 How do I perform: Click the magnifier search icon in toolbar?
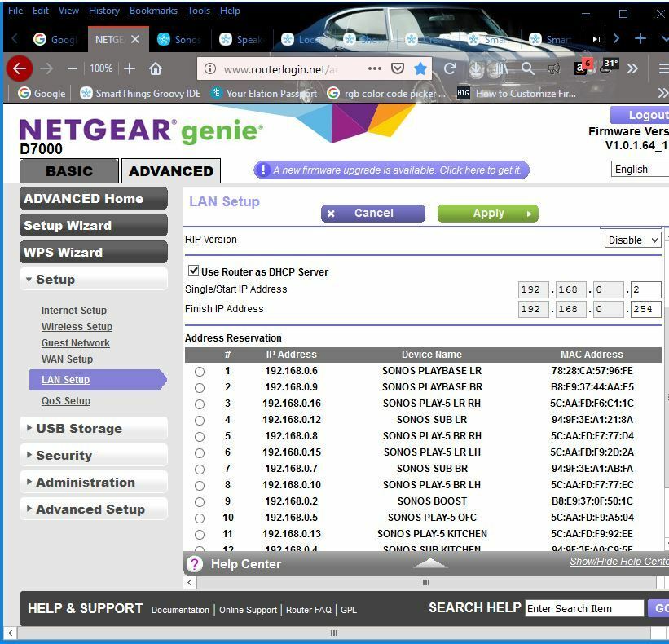point(528,68)
